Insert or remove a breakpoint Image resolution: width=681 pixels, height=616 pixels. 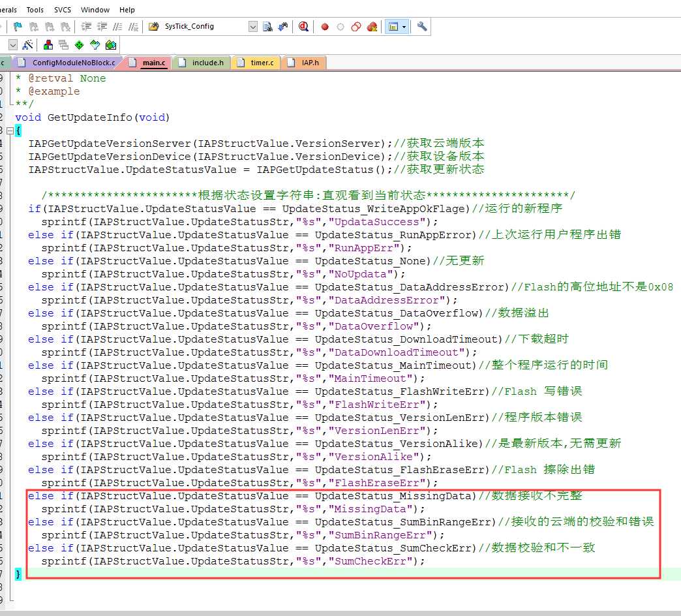coord(324,27)
